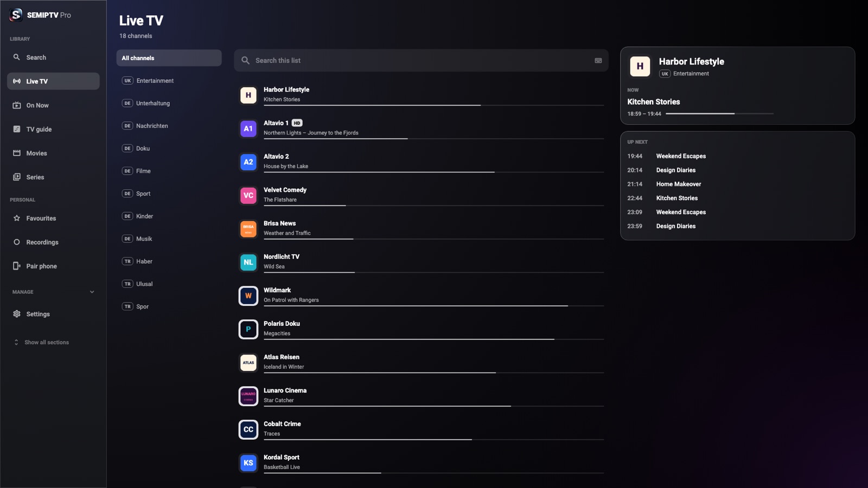Click the Lunaro Cinema channel row
The image size is (868, 488).
[x=421, y=396]
